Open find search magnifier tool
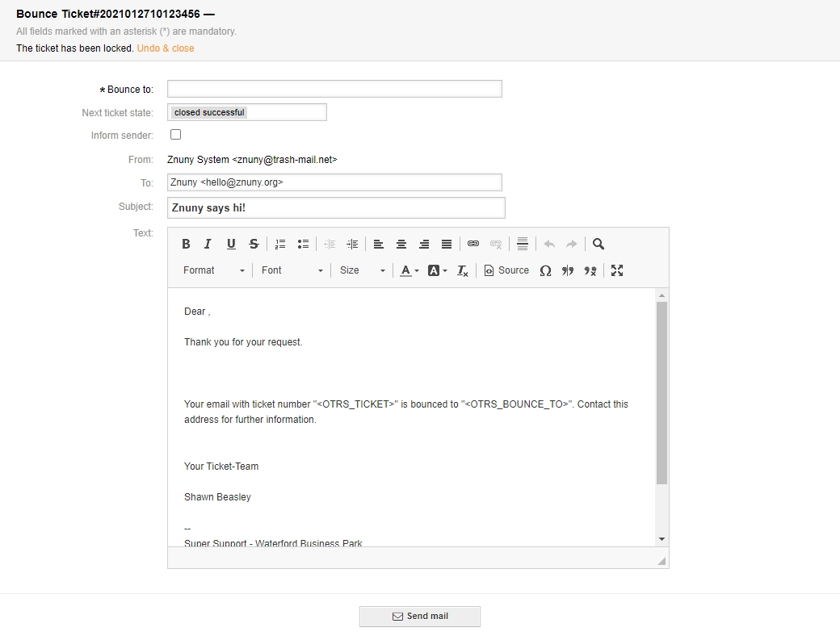This screenshot has height=636, width=840. click(x=598, y=244)
